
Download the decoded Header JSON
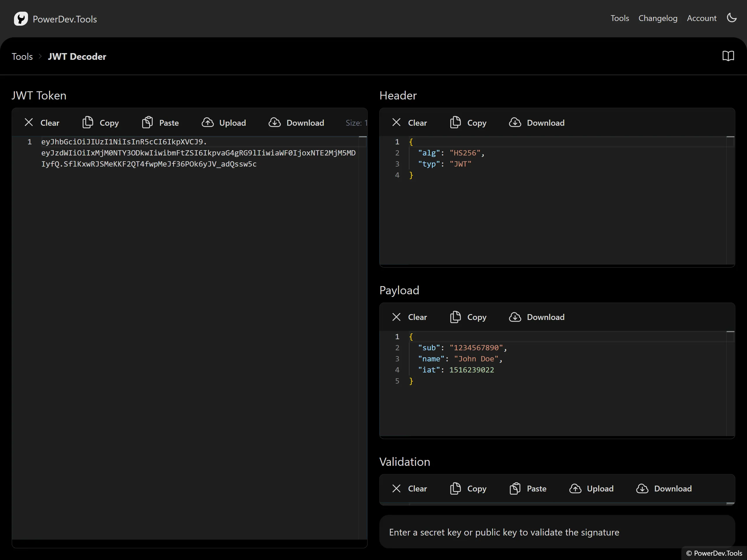[x=537, y=123]
